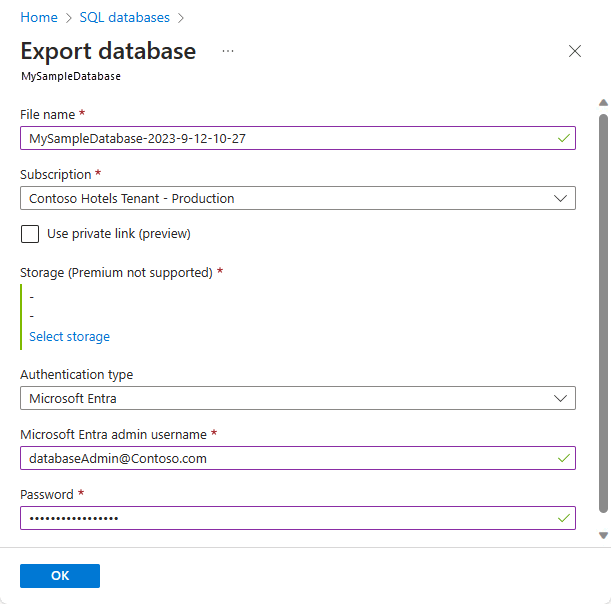
Task: Click the Password field validation checkmark
Action: point(564,518)
